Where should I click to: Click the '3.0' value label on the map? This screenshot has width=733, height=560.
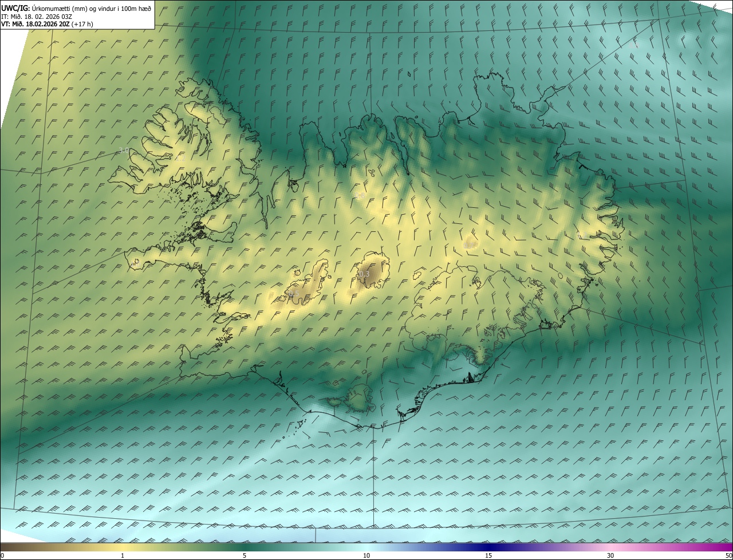[123, 151]
